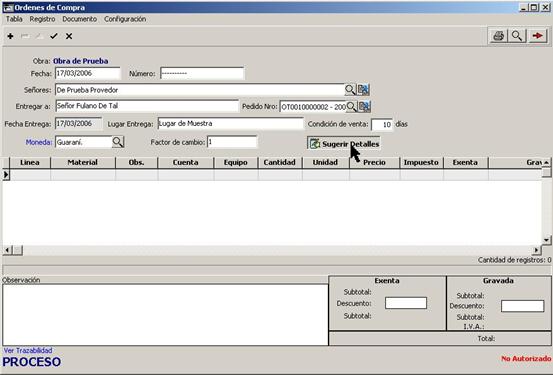Click the PROCESO status label

tap(32, 362)
